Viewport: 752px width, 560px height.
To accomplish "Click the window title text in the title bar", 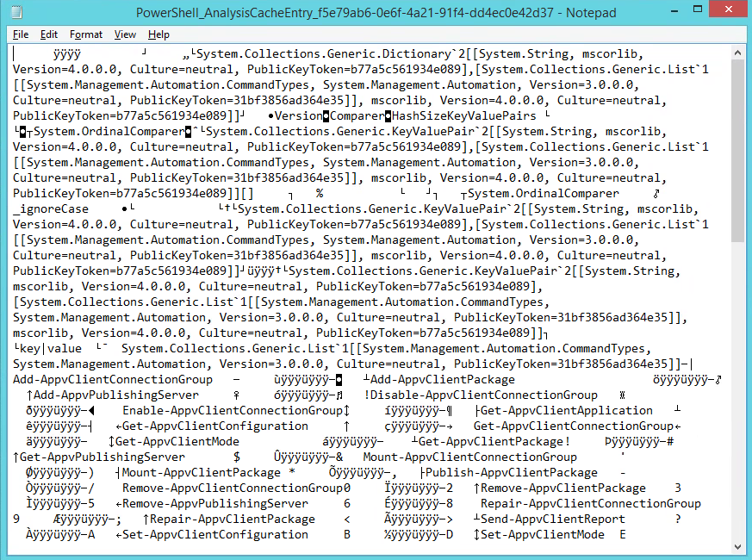I will pos(376,12).
